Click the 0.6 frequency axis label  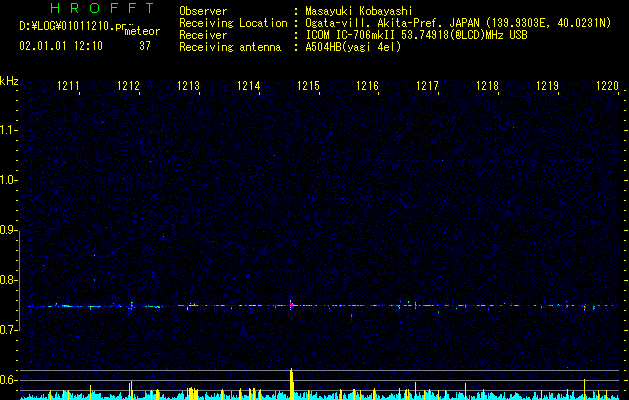[x=8, y=380]
